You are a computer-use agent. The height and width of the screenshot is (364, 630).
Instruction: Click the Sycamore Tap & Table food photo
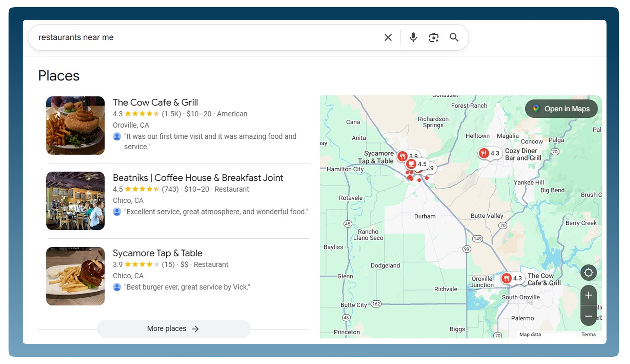point(75,276)
